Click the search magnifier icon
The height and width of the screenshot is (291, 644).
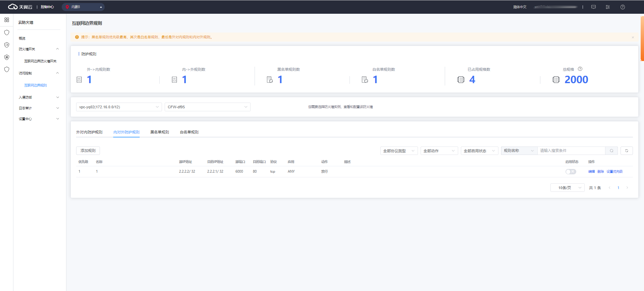[611, 151]
